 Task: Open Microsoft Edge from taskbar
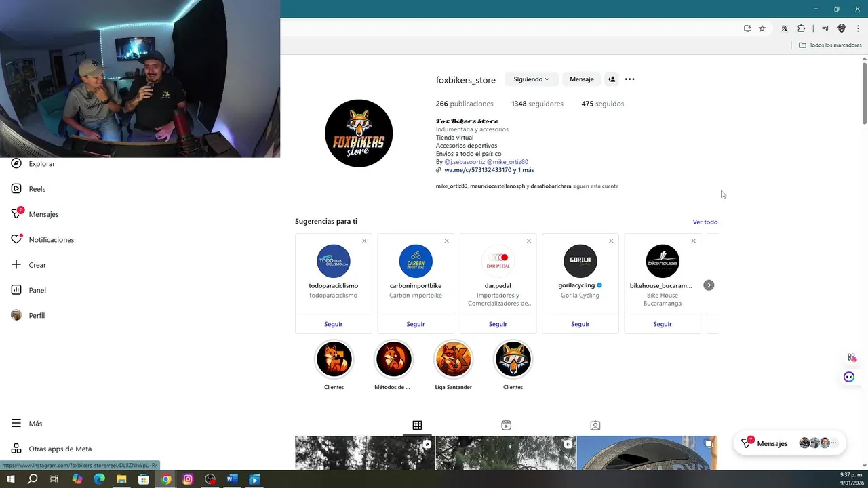tap(99, 479)
